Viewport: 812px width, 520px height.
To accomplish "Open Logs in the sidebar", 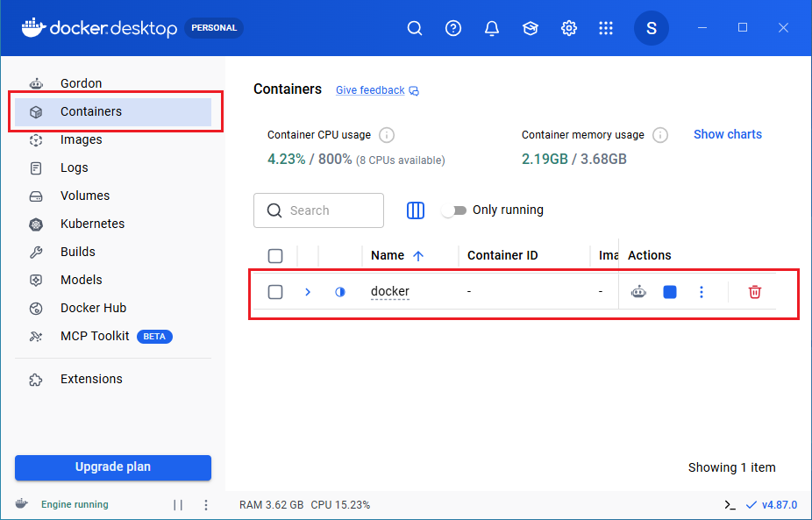I will click(113, 167).
